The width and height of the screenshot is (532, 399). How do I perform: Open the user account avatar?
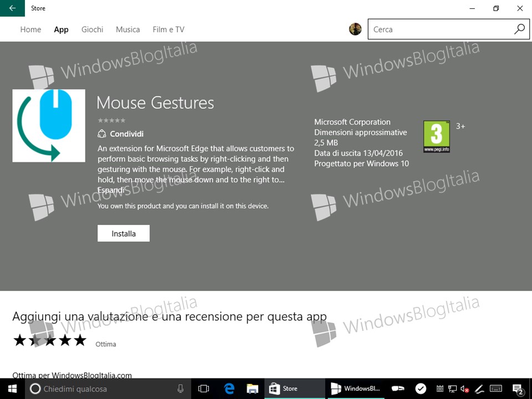(x=355, y=29)
